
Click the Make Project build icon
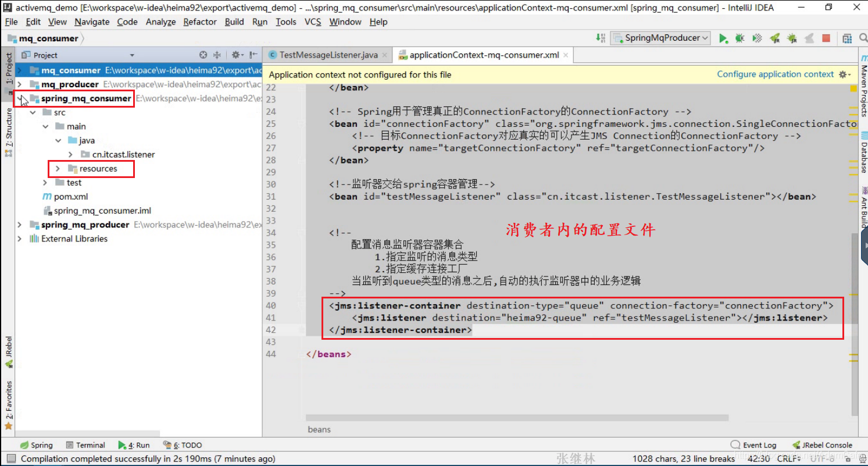pyautogui.click(x=601, y=38)
